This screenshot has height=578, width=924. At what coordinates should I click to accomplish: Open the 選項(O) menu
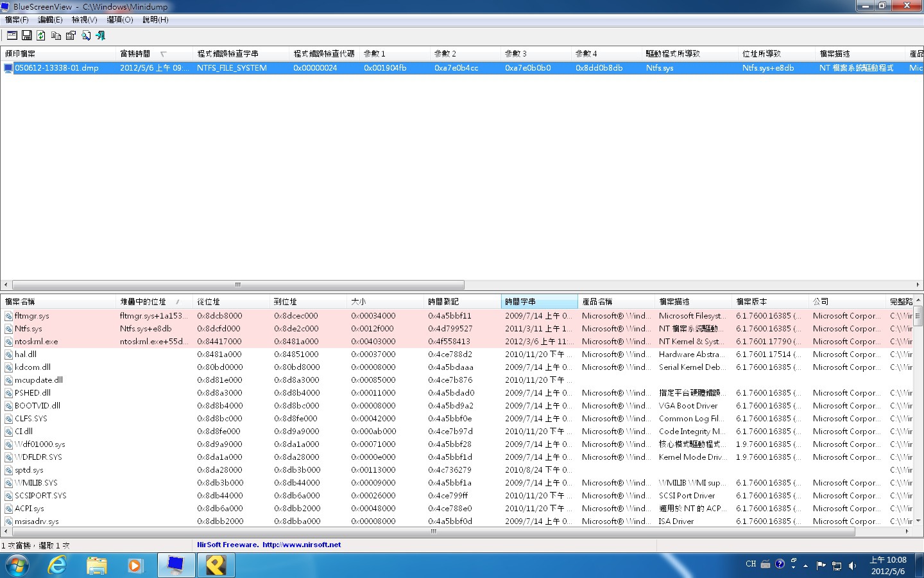tap(119, 20)
